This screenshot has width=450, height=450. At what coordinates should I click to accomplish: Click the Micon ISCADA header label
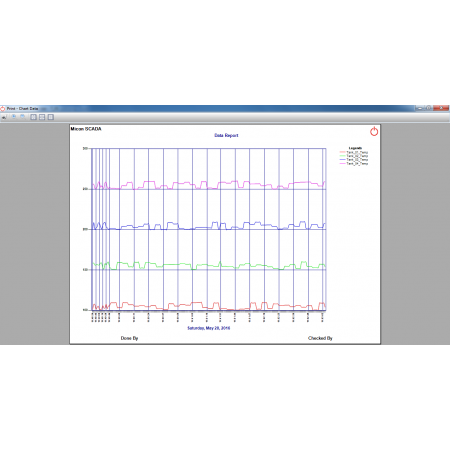(86, 129)
